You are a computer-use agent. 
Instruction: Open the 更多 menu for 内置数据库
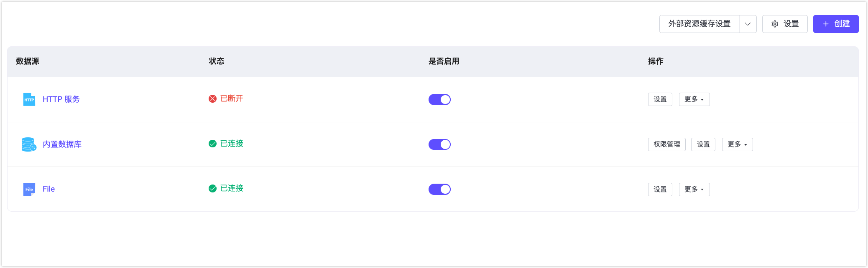(737, 144)
